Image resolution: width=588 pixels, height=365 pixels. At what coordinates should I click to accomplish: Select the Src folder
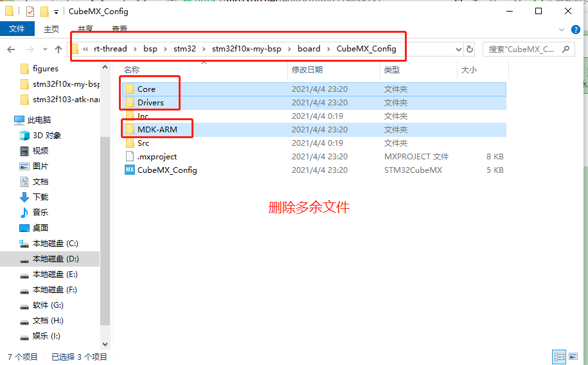coord(314,143)
